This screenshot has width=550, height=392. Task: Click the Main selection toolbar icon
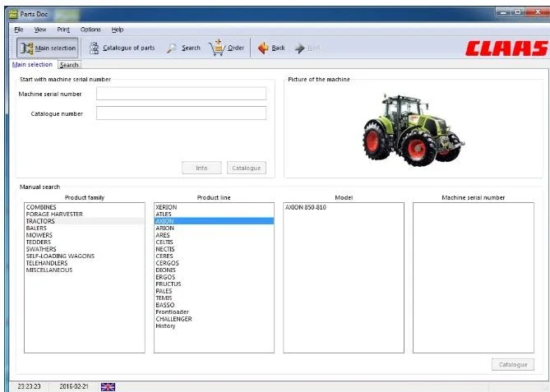25,48
